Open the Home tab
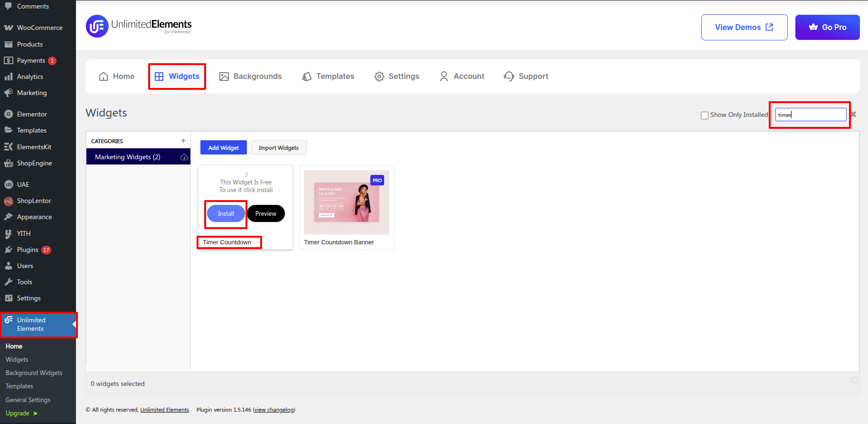868x424 pixels. tap(117, 76)
